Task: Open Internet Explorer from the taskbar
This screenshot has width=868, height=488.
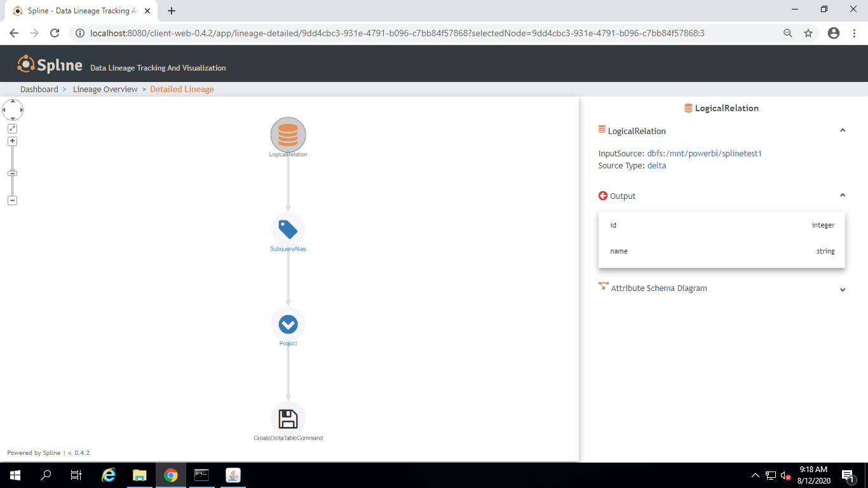Action: coord(108,475)
